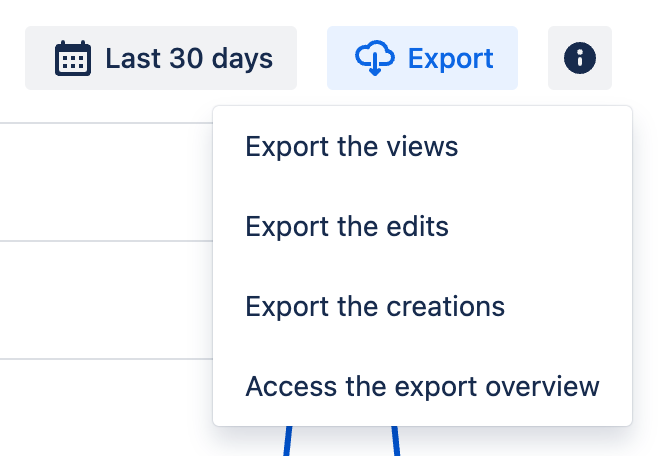Choose Export the edits

346,227
